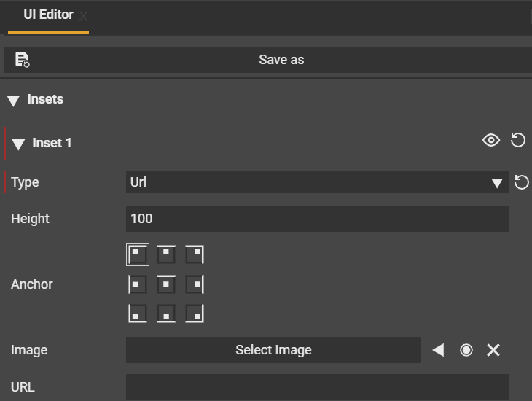The height and width of the screenshot is (401, 532).
Task: Collapse the Inset 1 group
Action: (18, 144)
